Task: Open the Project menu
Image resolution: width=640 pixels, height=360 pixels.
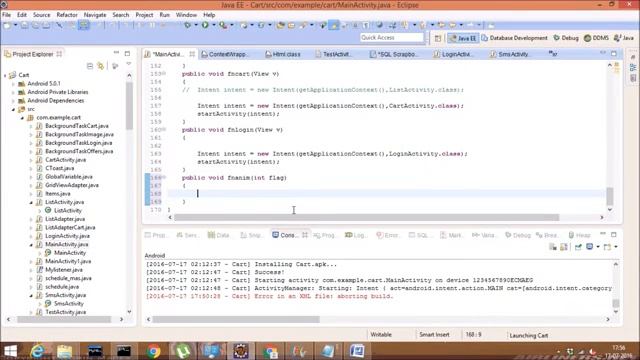Action: [x=144, y=15]
